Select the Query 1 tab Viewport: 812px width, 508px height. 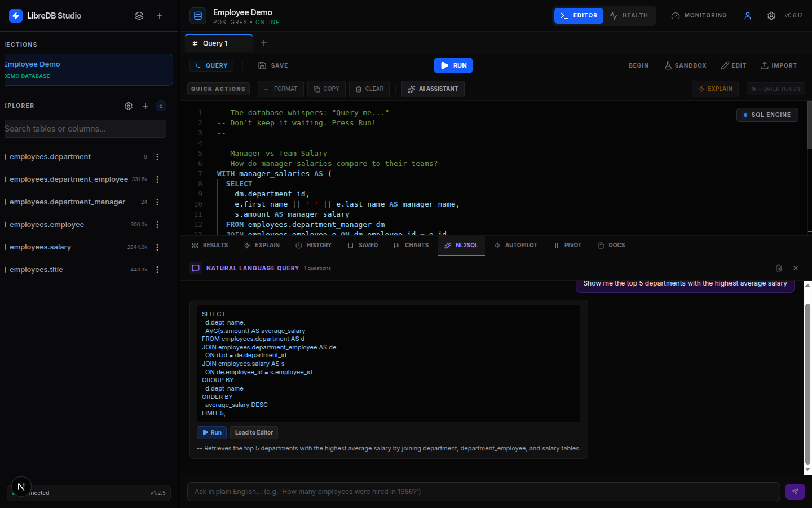click(x=219, y=43)
